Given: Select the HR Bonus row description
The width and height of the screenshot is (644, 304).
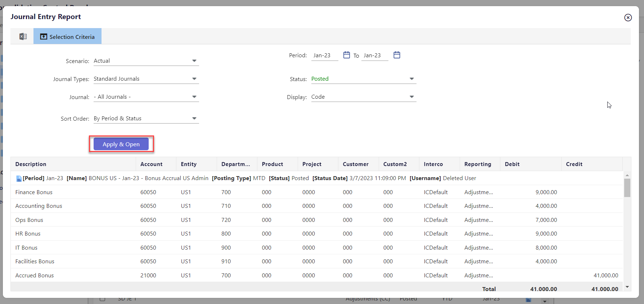Looking at the screenshot, I should coord(28,234).
